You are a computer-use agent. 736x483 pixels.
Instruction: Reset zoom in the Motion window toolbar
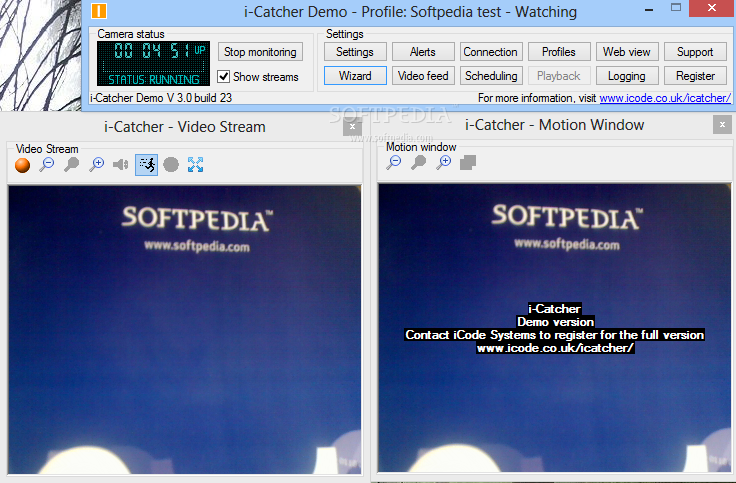pos(419,163)
